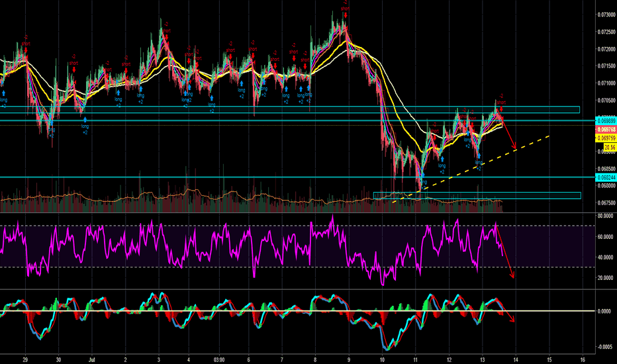Click the date label 16 on time axis
Screen dimensions: 617x364
pyautogui.click(x=583, y=359)
